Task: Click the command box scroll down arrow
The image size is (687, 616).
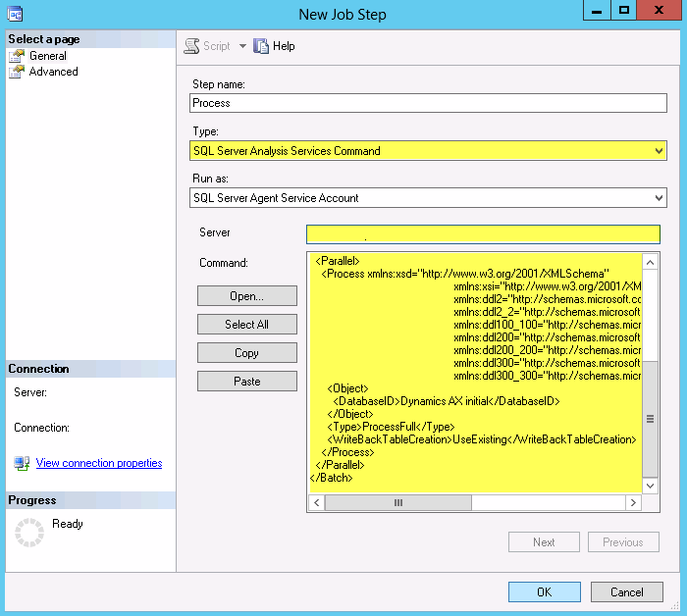Action: (650, 486)
